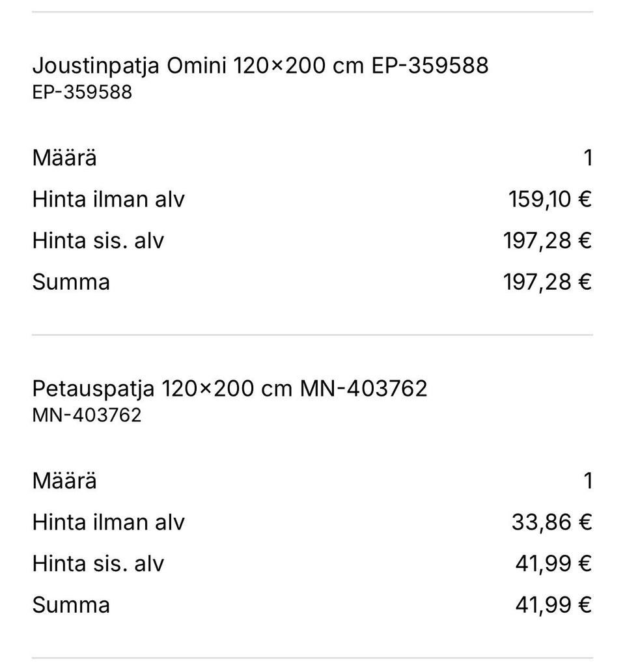Select the EP-359588 product code subtitle
The height and width of the screenshot is (672, 625).
[x=82, y=92]
